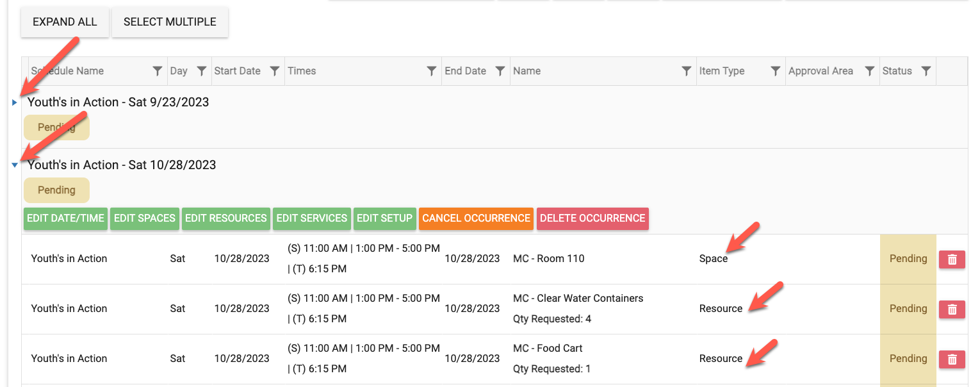Filter by Approval Area

869,71
